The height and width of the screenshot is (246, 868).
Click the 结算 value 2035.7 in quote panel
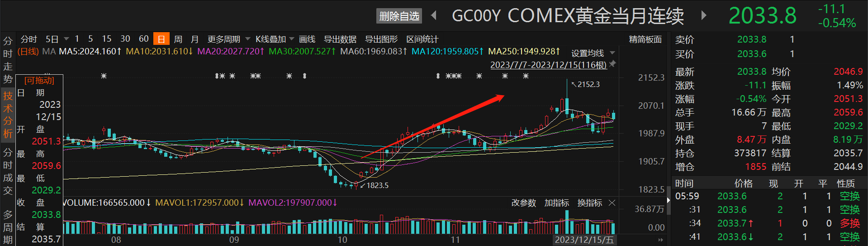click(848, 153)
